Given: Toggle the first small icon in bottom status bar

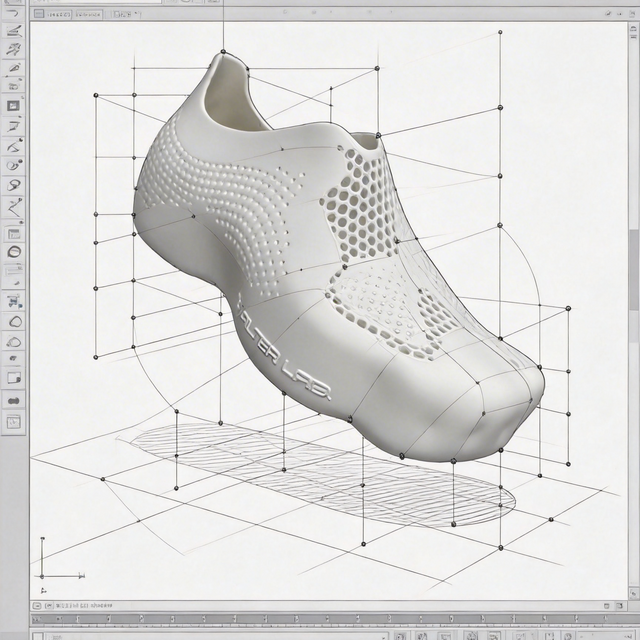Looking at the screenshot, I should [x=37, y=606].
